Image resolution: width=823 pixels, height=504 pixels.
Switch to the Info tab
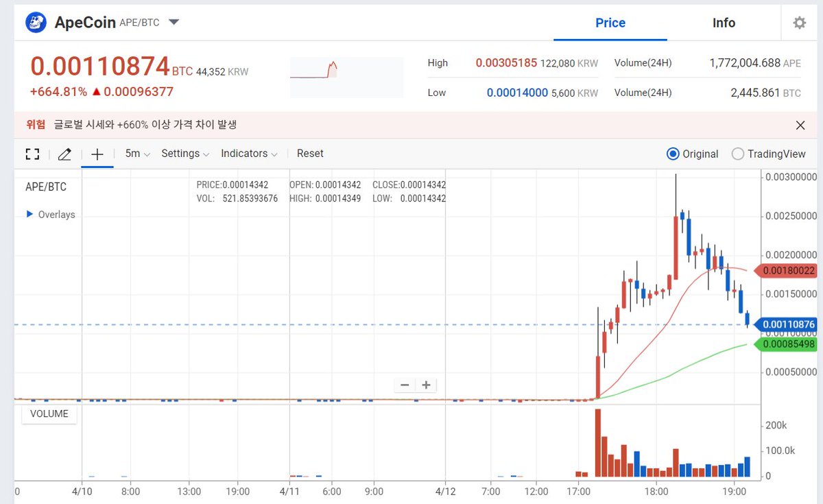point(724,23)
